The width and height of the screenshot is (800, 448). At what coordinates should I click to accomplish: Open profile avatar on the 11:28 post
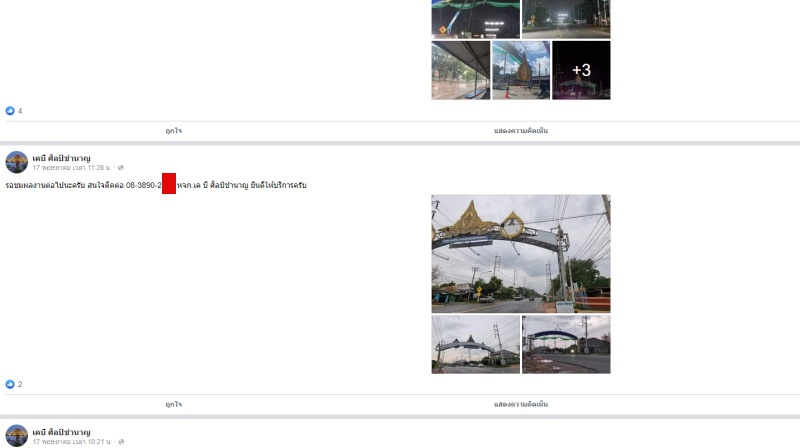coord(16,162)
